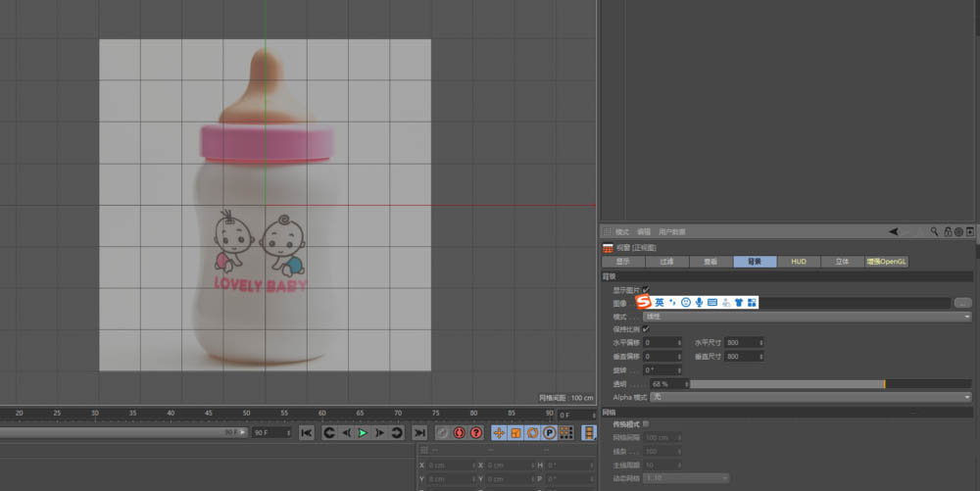Toggle the Rotation keyframe recording icon

coord(532,432)
